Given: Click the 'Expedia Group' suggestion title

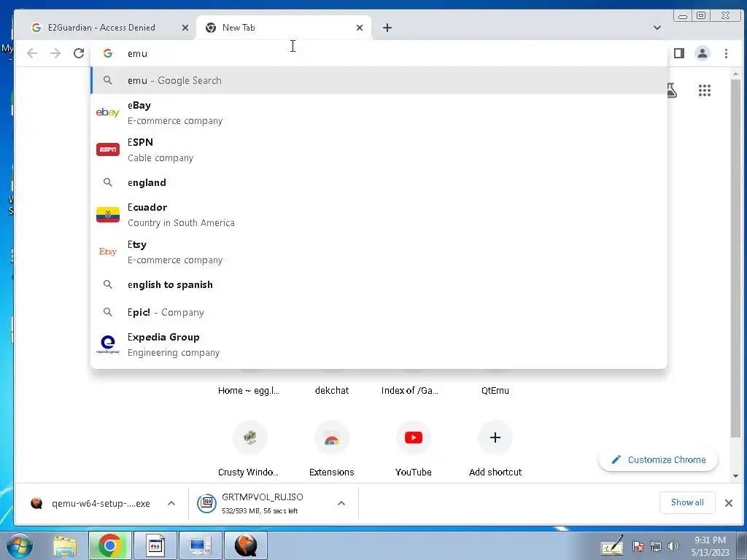Looking at the screenshot, I should click(x=163, y=337).
